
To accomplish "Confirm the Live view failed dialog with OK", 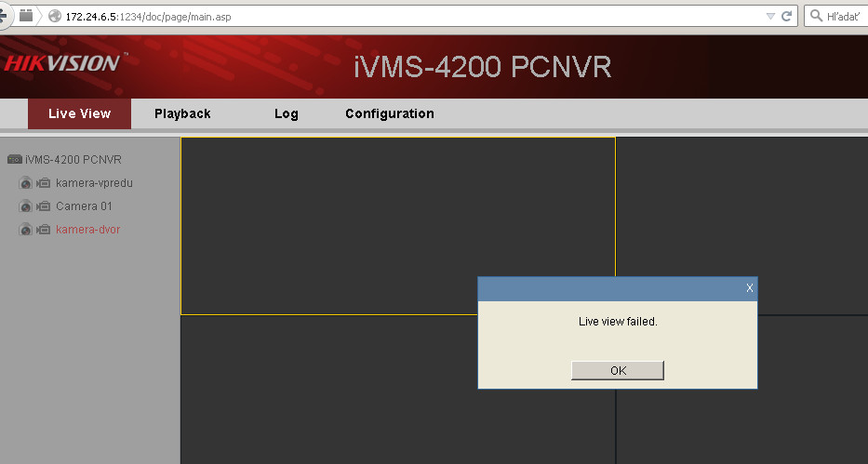I will point(617,370).
